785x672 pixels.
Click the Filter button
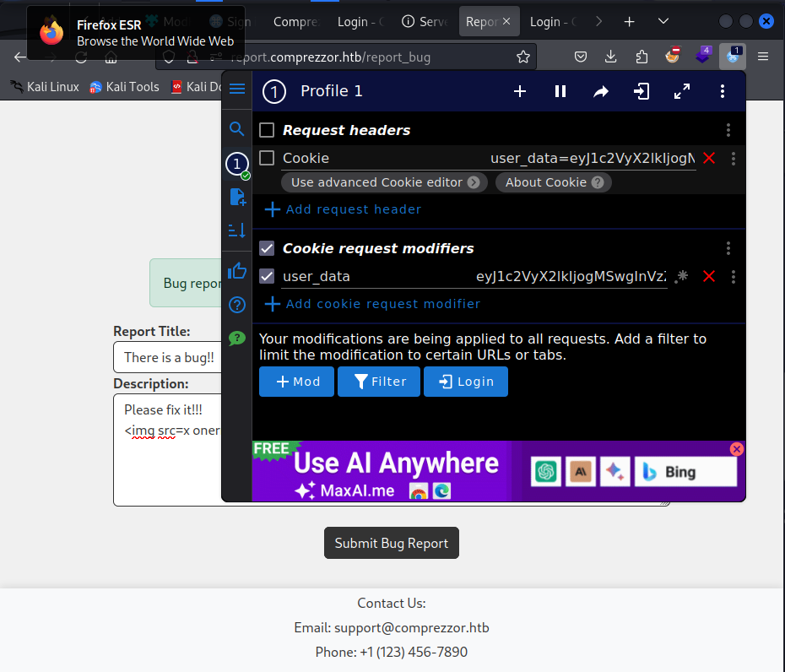tap(379, 382)
